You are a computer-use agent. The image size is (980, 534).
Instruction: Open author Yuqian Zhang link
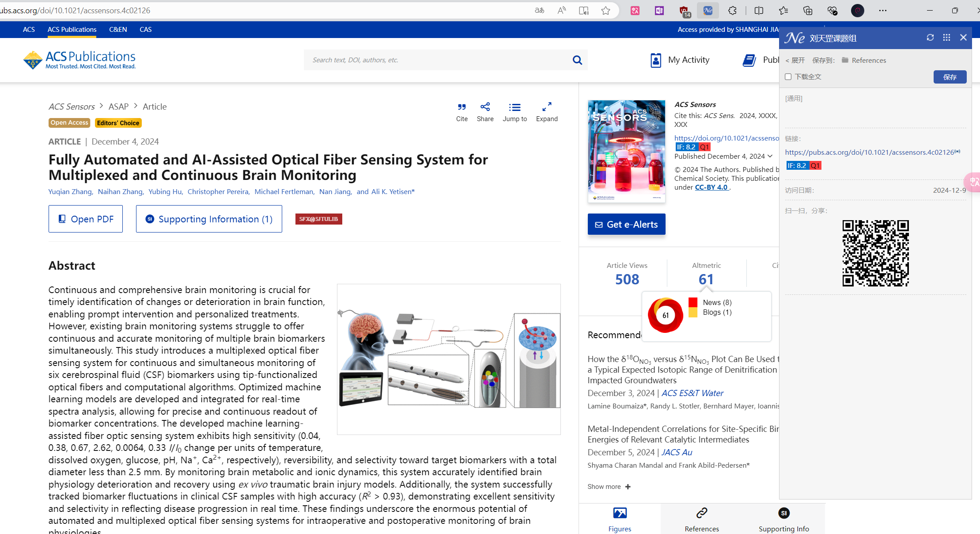point(71,191)
